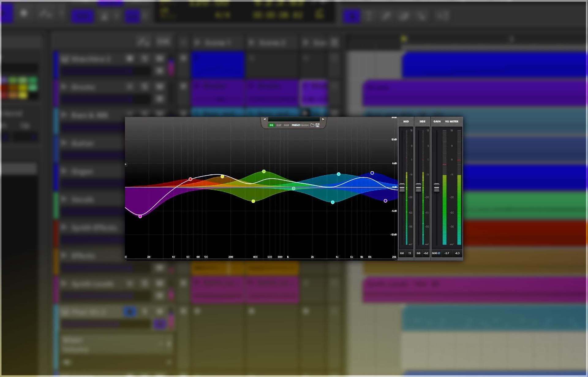Click the SIDE fader value 0.0
Screen dimensions: 588x377
(418, 253)
